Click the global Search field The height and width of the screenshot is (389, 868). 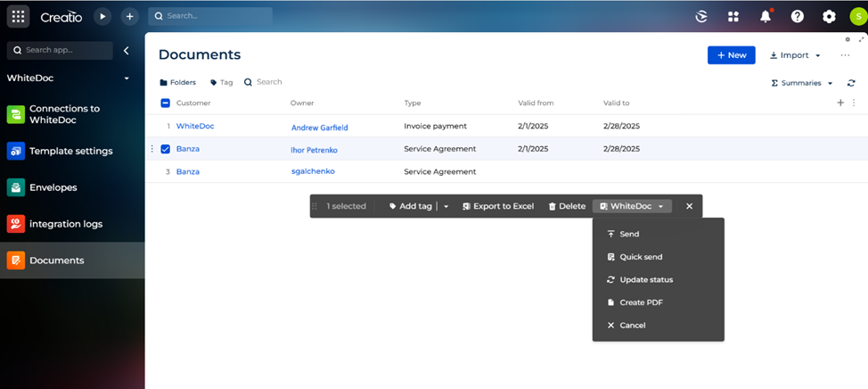[210, 16]
